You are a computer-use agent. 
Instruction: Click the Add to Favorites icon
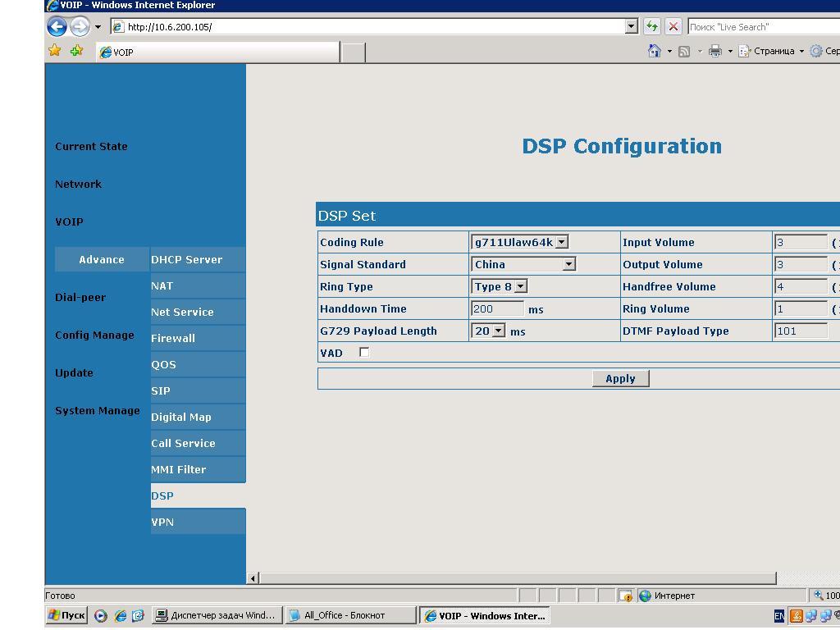click(76, 51)
